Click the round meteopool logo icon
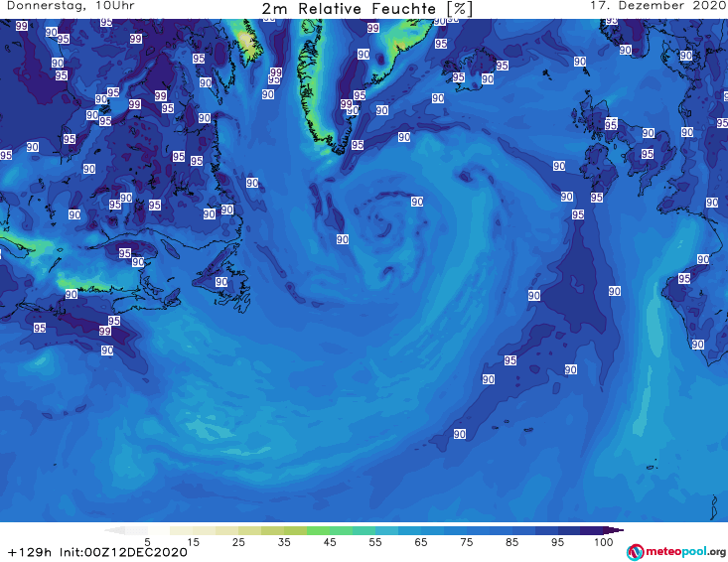Viewport: 728px width, 562px height. click(635, 552)
